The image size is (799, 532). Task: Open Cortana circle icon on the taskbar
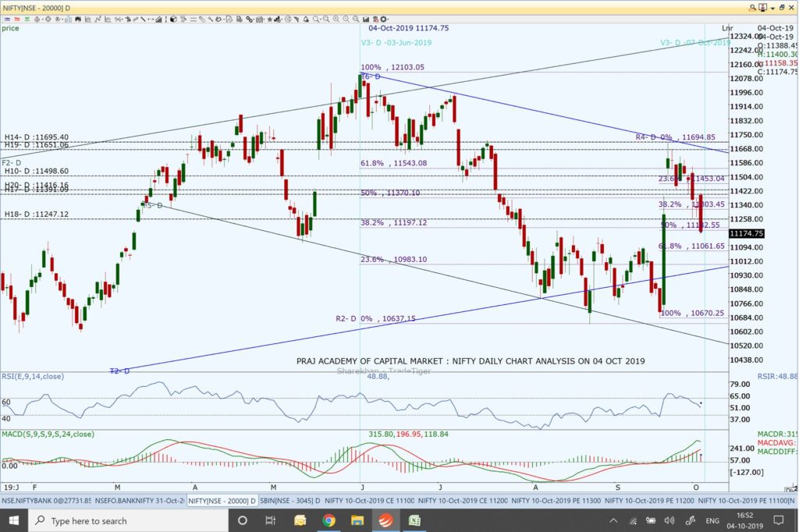(243, 520)
